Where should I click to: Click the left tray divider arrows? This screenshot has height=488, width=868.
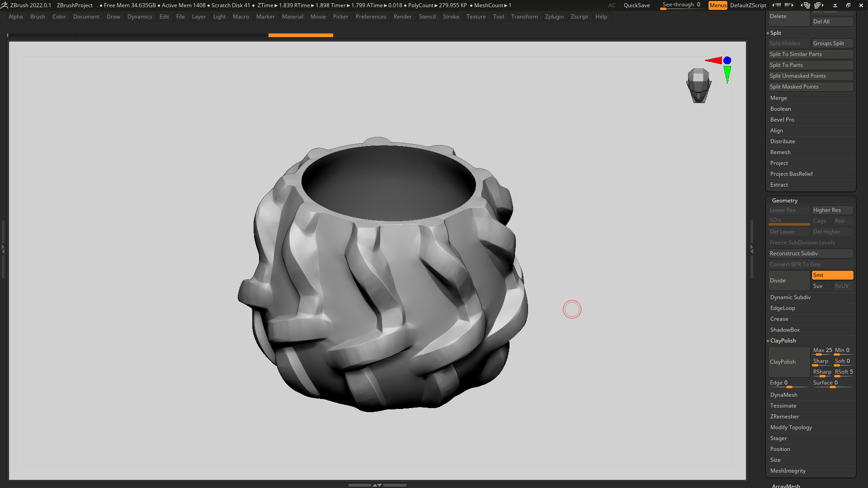[x=3, y=249]
